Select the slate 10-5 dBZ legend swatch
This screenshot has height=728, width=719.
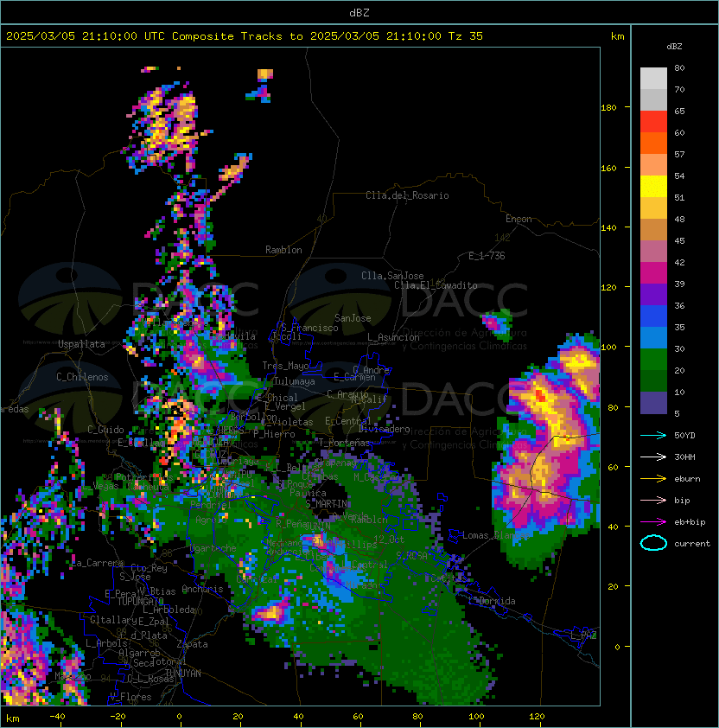pyautogui.click(x=653, y=403)
